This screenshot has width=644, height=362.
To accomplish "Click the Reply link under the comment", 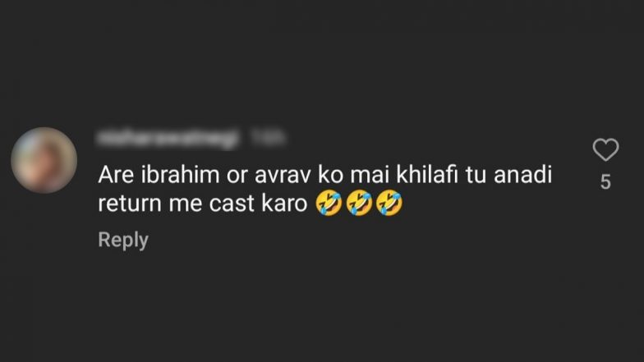I will (x=123, y=240).
